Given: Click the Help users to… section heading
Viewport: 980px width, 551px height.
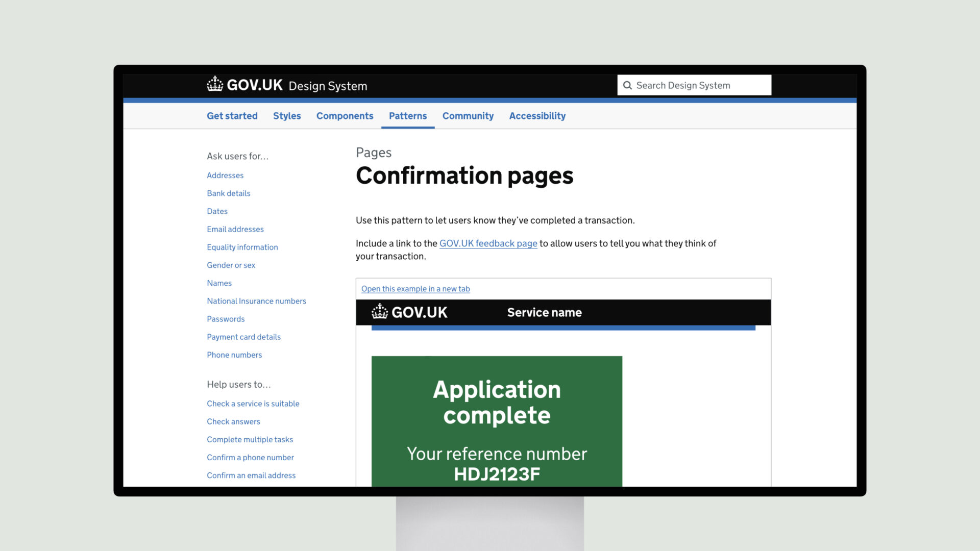Looking at the screenshot, I should click(239, 384).
